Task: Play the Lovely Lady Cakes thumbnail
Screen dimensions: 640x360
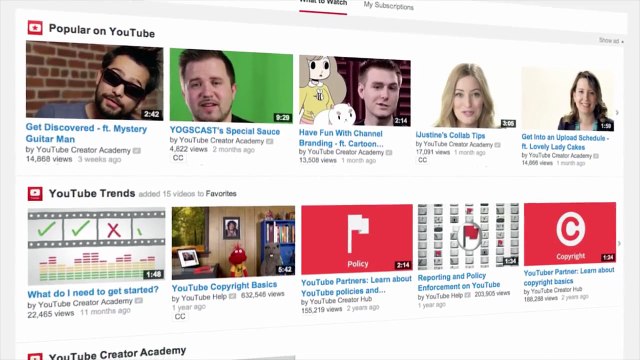Action: coord(568,99)
